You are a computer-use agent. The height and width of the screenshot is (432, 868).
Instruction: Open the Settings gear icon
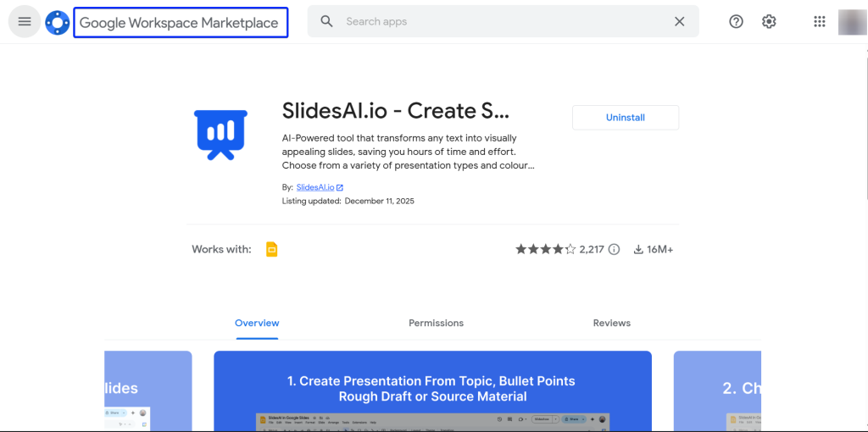tap(769, 22)
